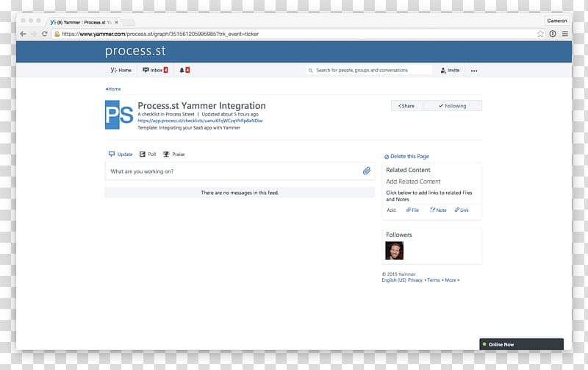Open the Chrome hamburger menu
Viewport: 588px width, 370px height.
tap(564, 34)
